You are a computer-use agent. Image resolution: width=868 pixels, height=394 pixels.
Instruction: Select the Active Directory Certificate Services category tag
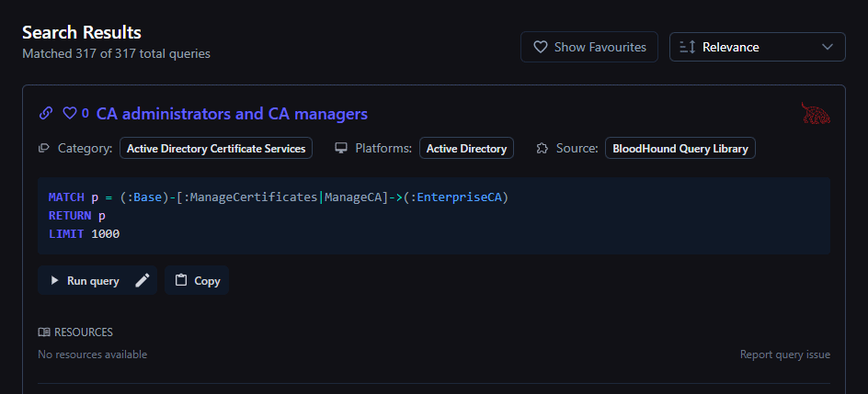click(x=216, y=148)
